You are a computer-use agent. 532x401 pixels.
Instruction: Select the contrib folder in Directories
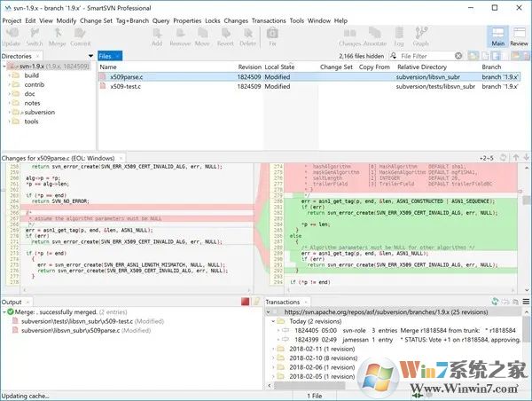point(32,84)
